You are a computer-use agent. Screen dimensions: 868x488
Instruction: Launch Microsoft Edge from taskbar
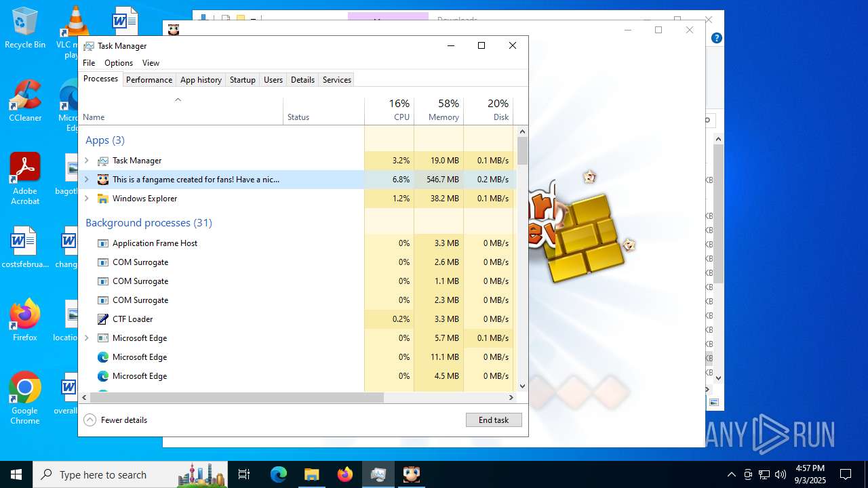tap(279, 474)
